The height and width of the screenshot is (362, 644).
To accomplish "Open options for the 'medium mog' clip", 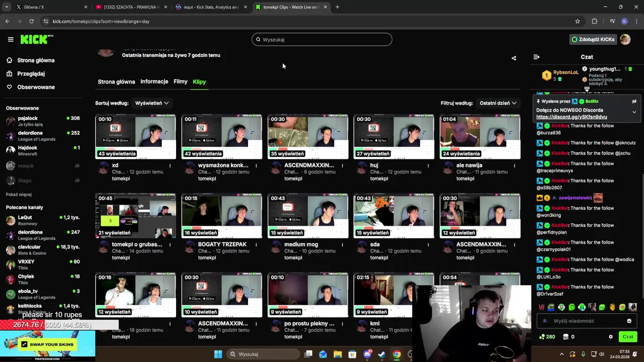I will [342, 244].
